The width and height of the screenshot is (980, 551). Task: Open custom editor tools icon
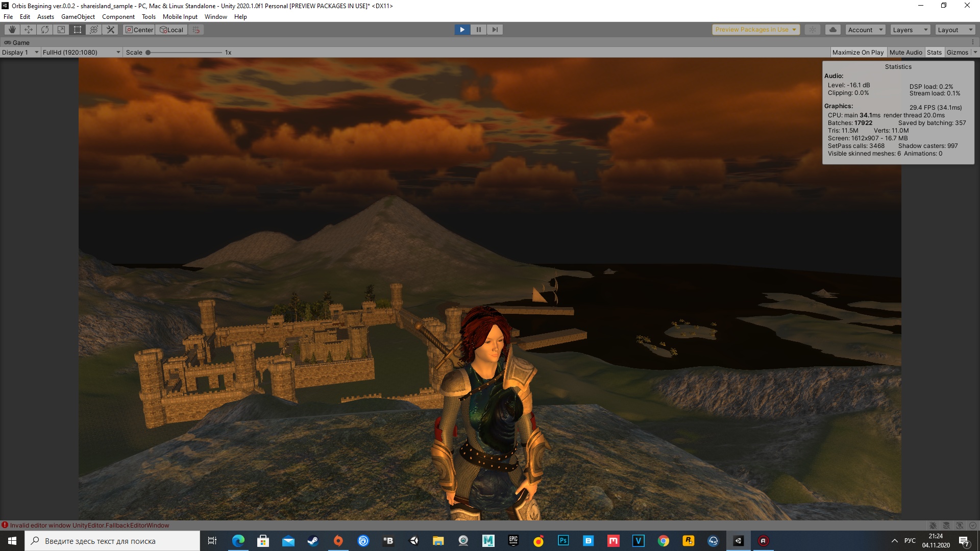coord(110,30)
